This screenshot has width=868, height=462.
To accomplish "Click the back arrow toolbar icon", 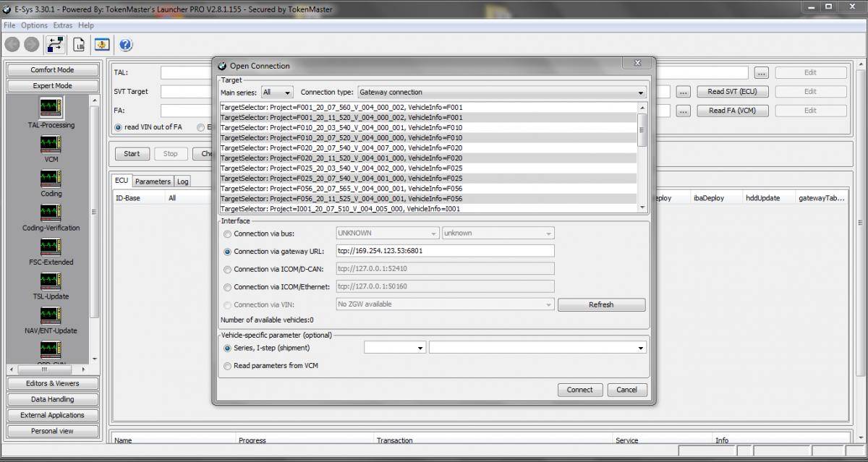I will 12,45.
